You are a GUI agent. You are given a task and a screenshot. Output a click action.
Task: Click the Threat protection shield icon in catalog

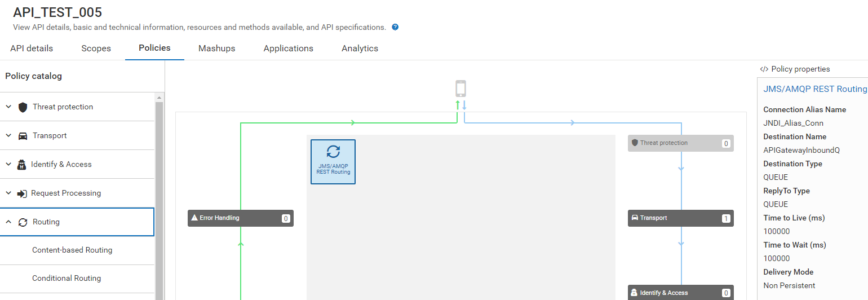click(x=23, y=107)
